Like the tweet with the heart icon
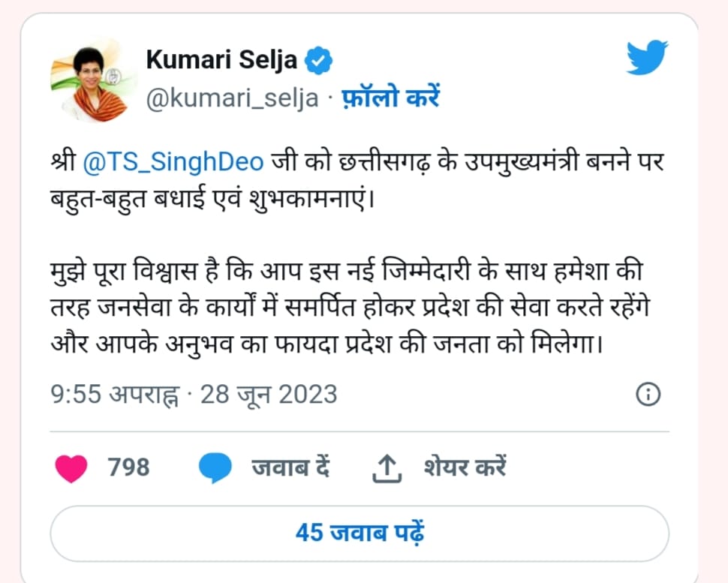Image resolution: width=728 pixels, height=583 pixels. click(71, 468)
